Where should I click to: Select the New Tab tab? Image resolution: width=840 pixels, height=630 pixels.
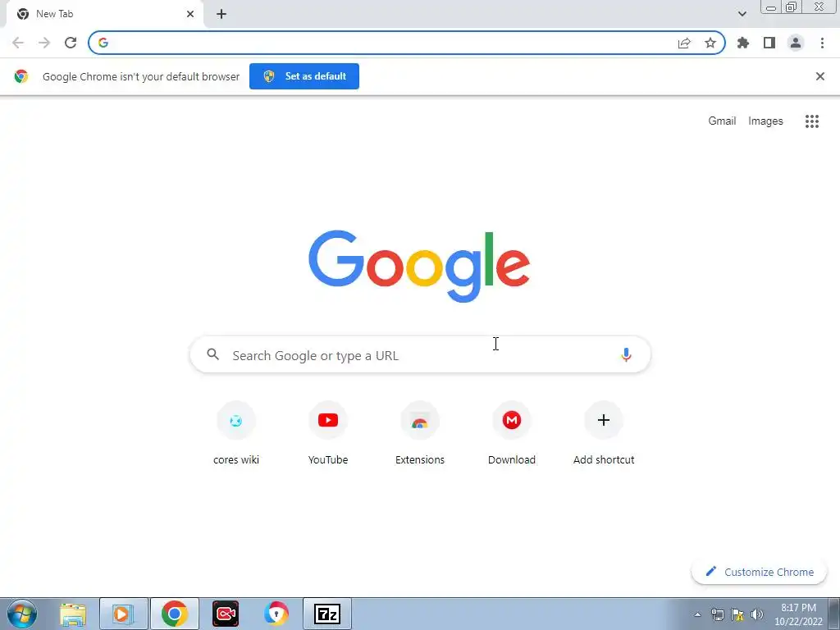point(104,14)
